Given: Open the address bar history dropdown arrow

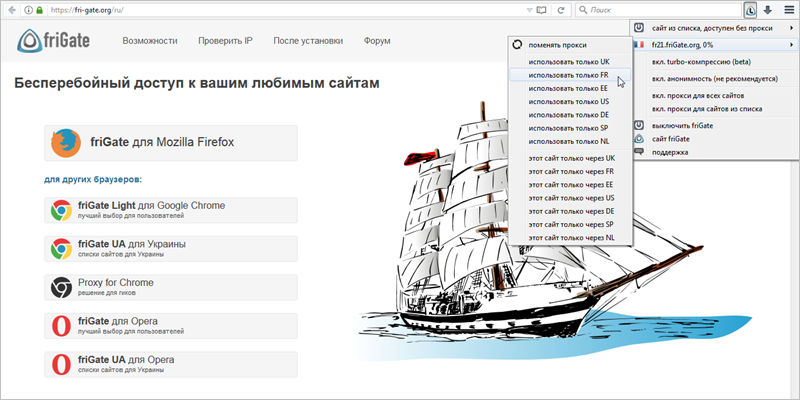Looking at the screenshot, I should (529, 10).
